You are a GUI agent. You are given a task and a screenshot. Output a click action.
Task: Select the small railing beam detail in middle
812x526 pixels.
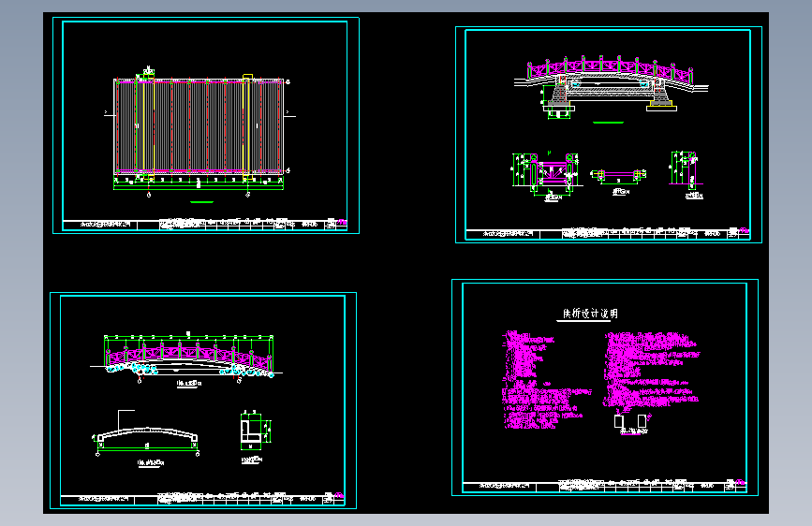619,178
